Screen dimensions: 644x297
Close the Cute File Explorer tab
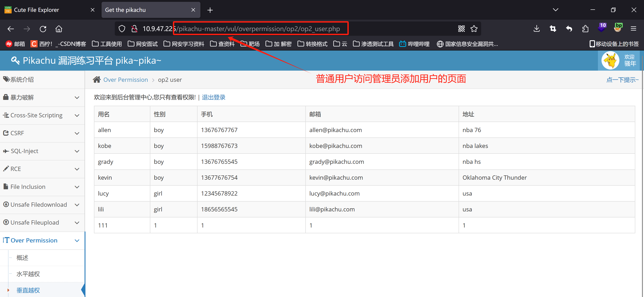click(x=93, y=10)
